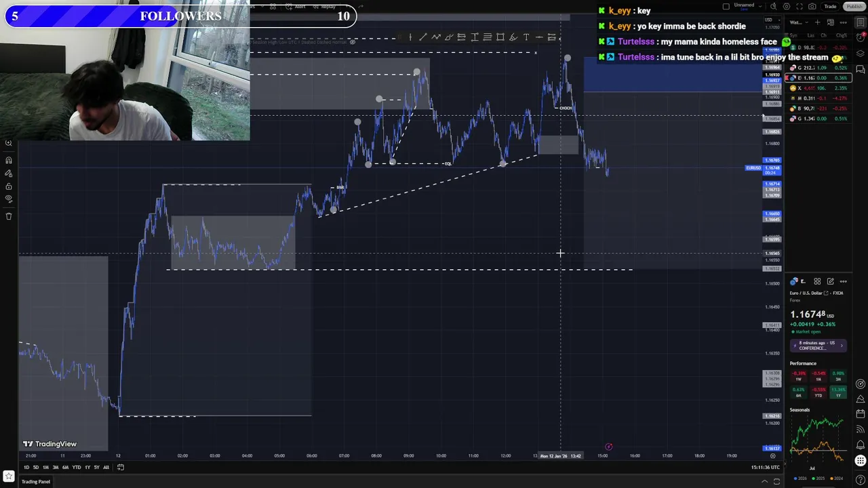Click the 1Y performance cell
The image size is (868, 488).
tap(838, 392)
